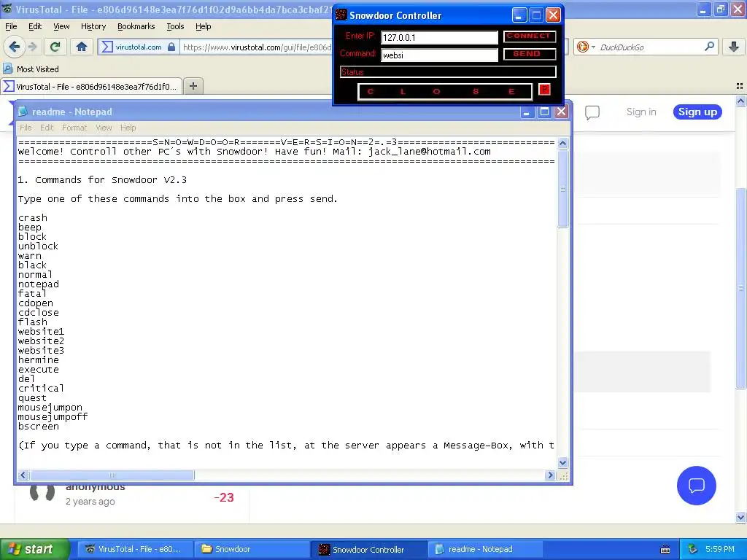This screenshot has width=747, height=560.
Task: Click the Most Visited bookmarks icon
Action: point(7,69)
